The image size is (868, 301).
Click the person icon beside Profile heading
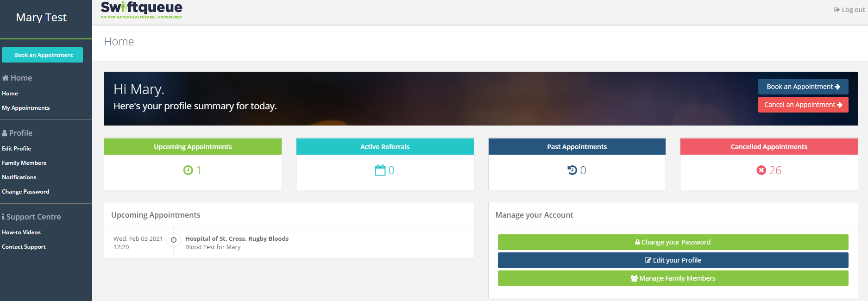[x=5, y=133]
